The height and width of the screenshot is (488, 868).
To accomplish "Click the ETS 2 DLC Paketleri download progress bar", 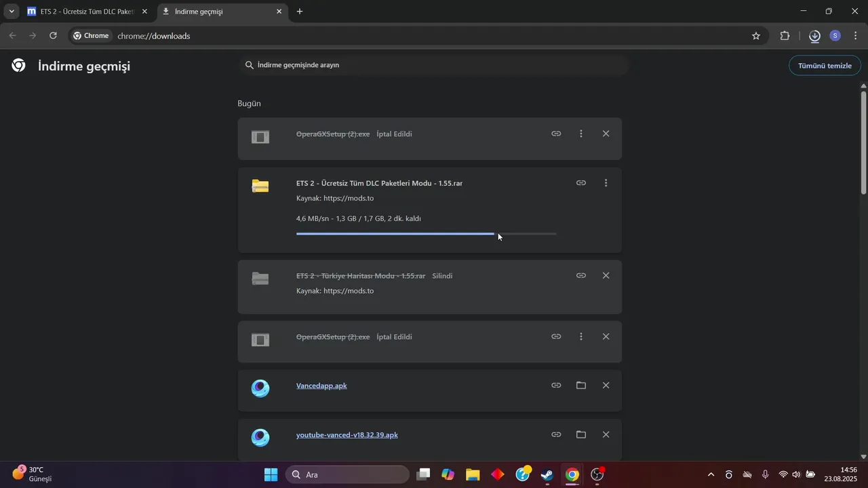I will [x=427, y=234].
